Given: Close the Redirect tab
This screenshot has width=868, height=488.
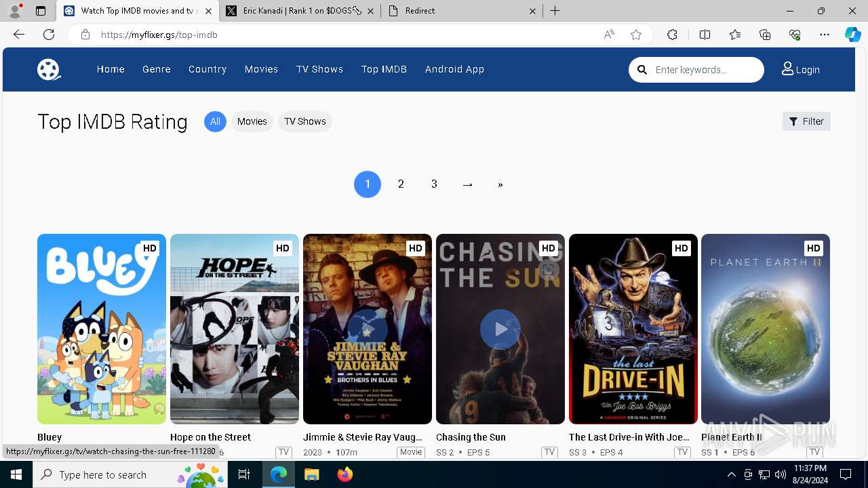Looking at the screenshot, I should click(532, 11).
